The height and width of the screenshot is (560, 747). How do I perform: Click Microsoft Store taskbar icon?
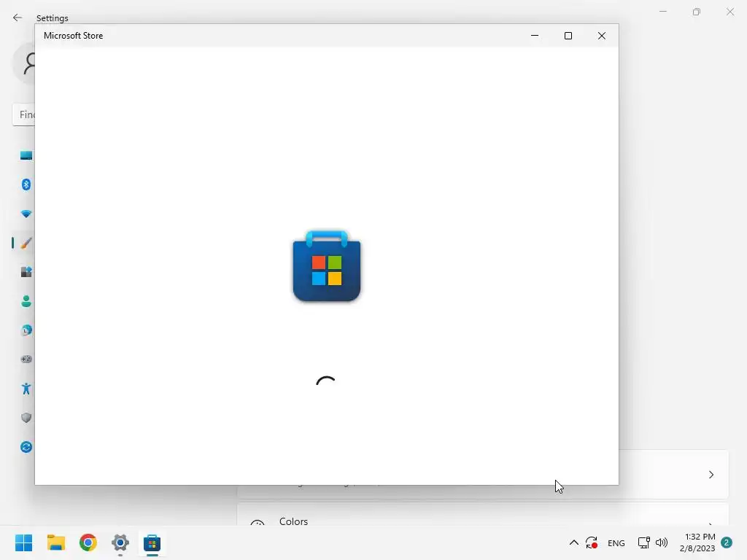152,542
